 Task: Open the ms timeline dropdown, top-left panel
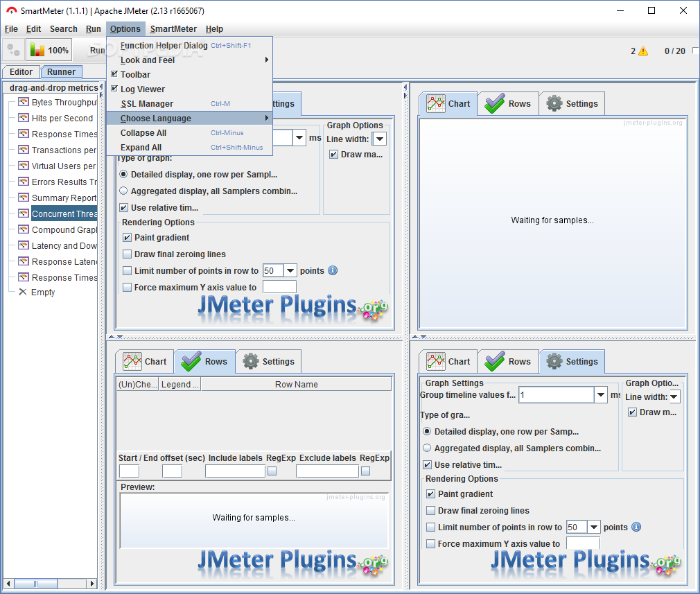click(299, 137)
